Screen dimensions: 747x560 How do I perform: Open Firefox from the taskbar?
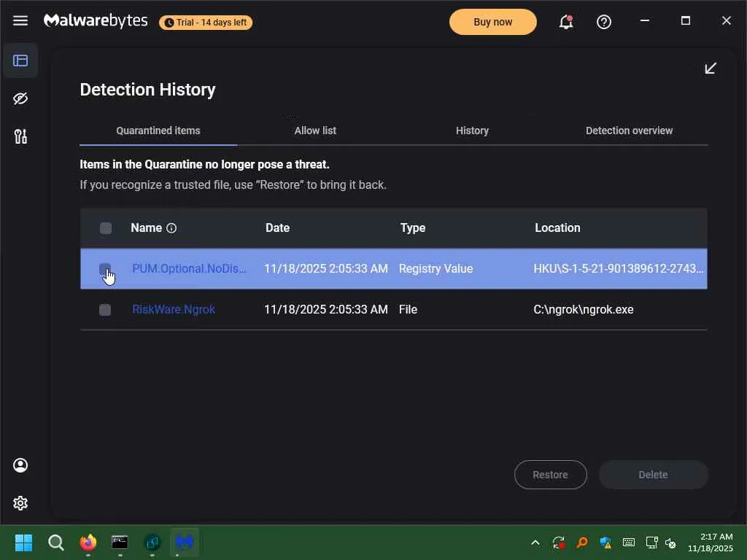pyautogui.click(x=88, y=542)
